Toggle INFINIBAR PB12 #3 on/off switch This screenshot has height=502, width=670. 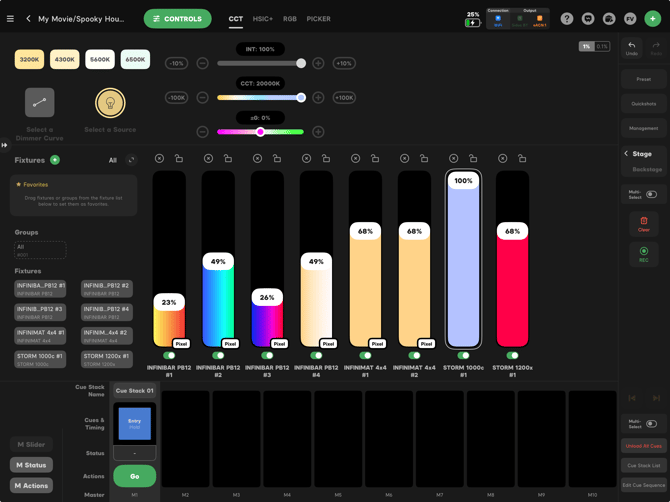[267, 355]
